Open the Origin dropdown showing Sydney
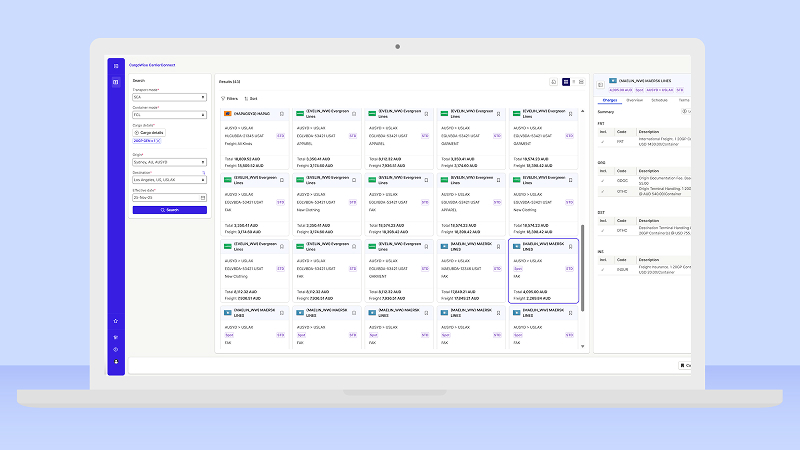Viewport: 800px width, 450px height. coord(169,160)
